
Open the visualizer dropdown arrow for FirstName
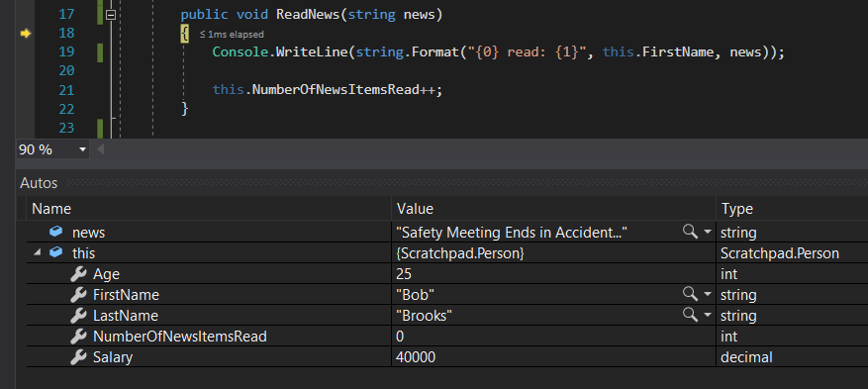click(x=708, y=294)
